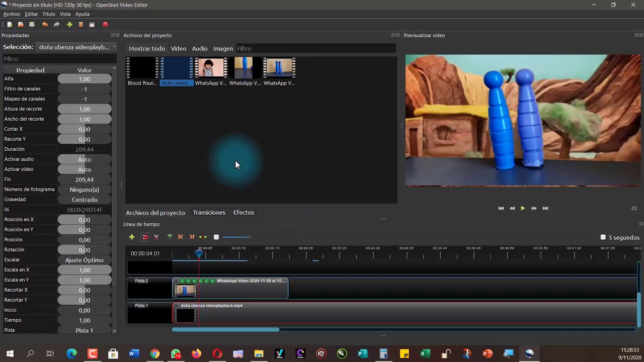Click the properties Filtro field
This screenshot has width=644, height=362.
pos(59,59)
